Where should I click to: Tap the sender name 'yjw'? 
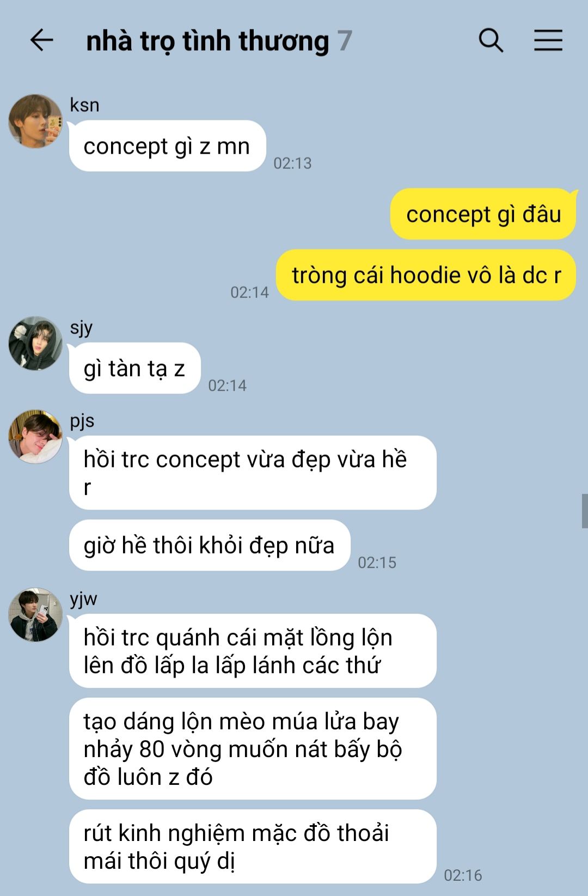point(83,599)
